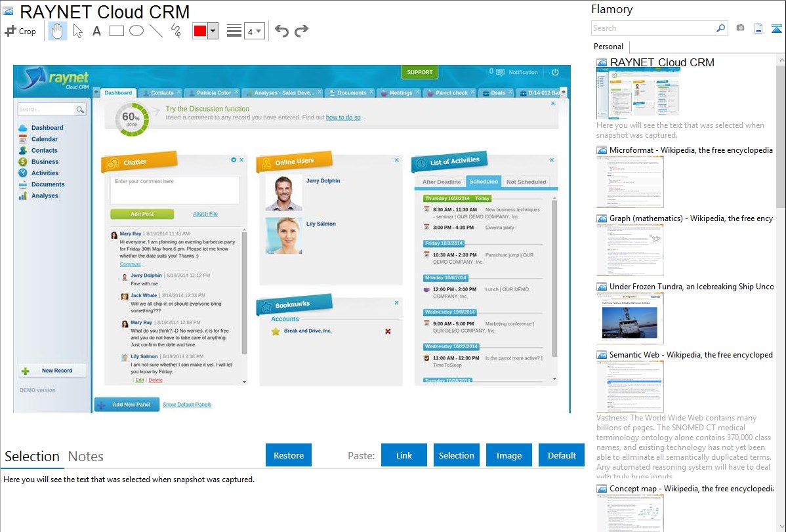Switch to After Deadline activities tab
This screenshot has width=786, height=532.
tap(441, 182)
